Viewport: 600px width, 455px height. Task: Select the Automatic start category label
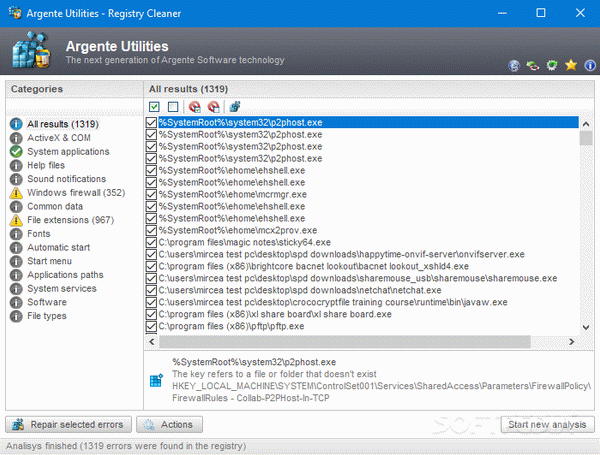(59, 248)
